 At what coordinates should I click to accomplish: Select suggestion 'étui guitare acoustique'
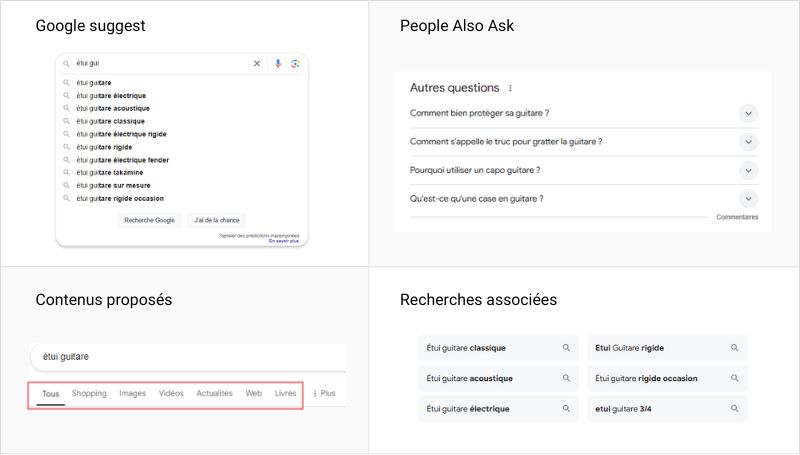[x=113, y=108]
